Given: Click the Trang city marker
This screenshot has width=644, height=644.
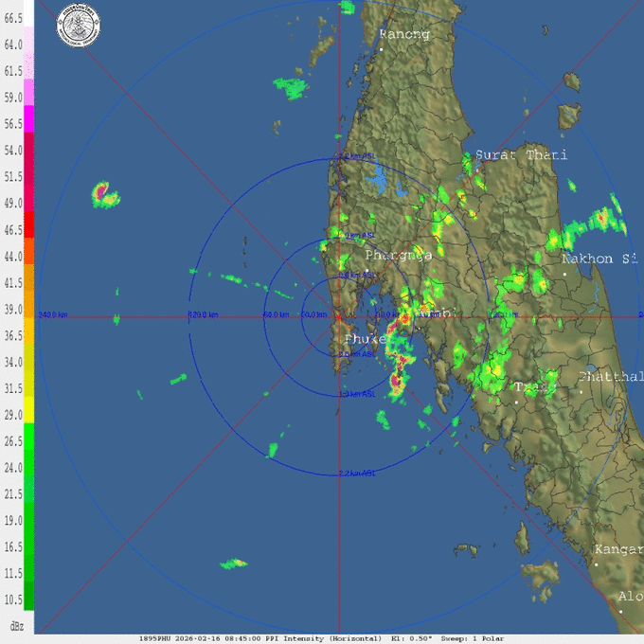Looking at the screenshot, I should pyautogui.click(x=516, y=402).
